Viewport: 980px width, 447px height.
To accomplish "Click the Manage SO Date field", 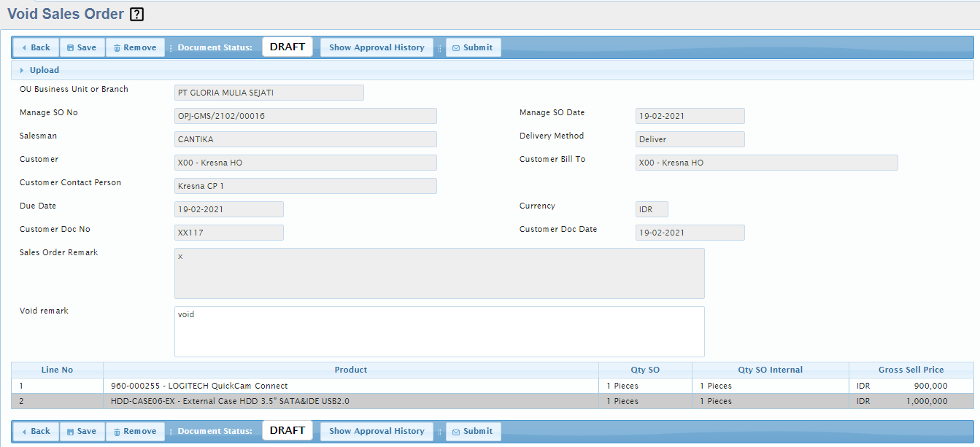I will (690, 116).
